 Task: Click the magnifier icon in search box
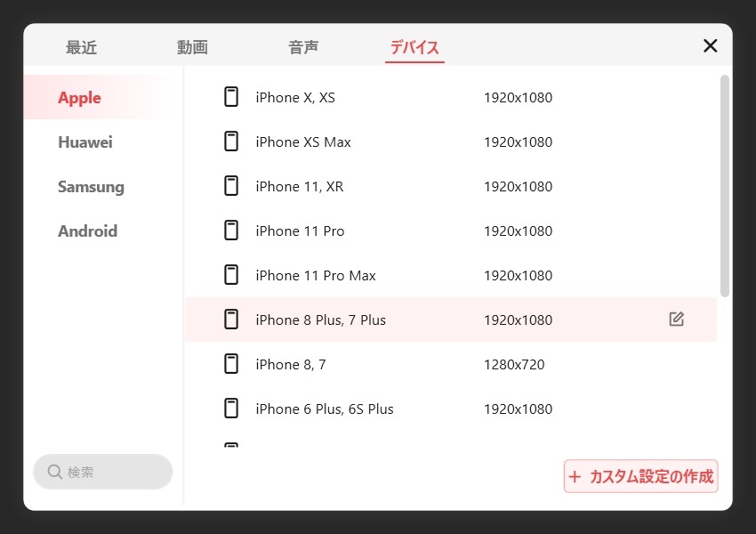point(55,472)
